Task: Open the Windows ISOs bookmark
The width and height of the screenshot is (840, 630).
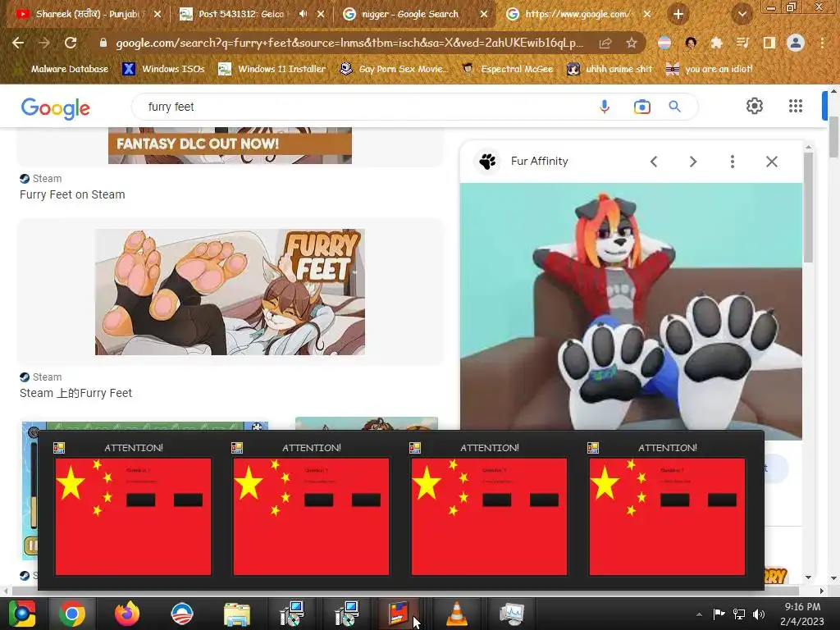Action: tap(163, 69)
